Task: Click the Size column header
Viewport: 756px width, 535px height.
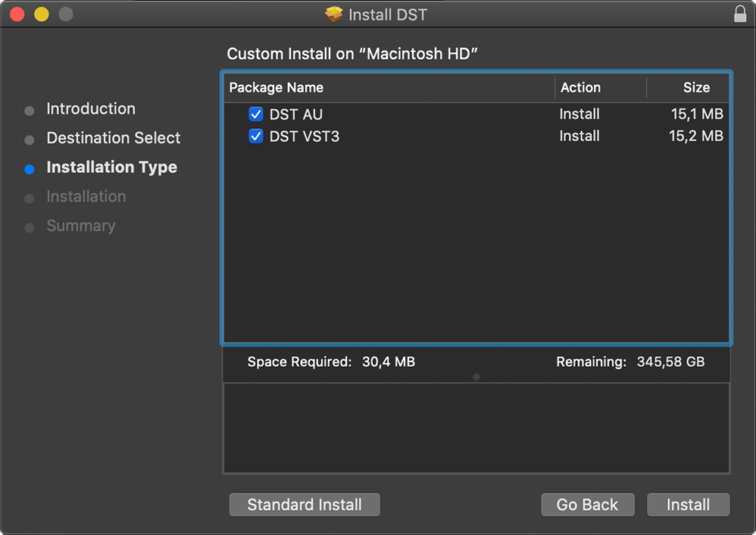Action: pos(695,88)
